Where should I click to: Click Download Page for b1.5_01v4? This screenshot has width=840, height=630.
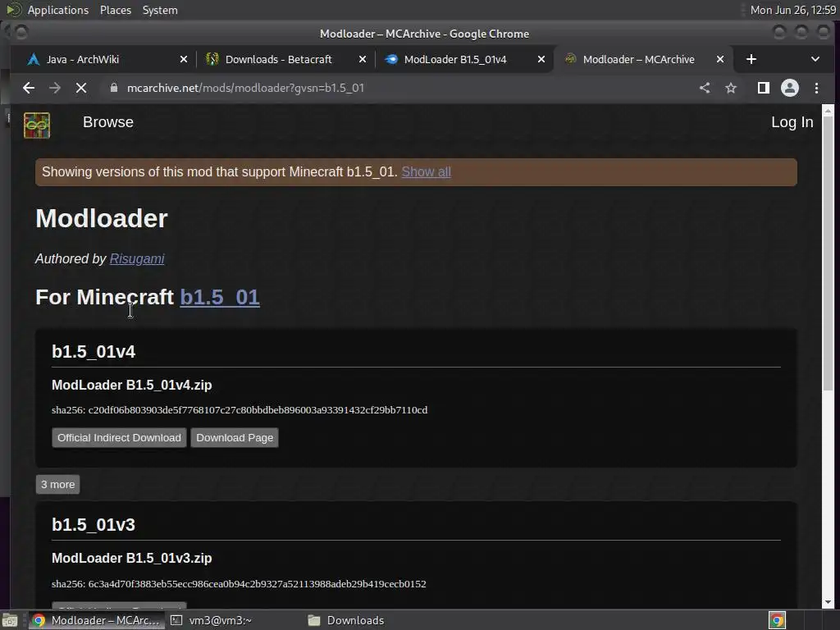[x=235, y=438]
